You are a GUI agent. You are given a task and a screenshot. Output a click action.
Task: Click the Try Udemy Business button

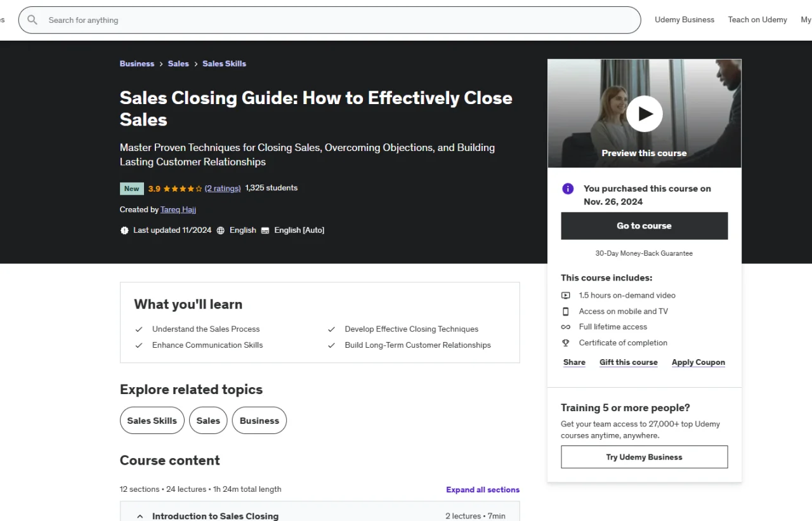point(644,457)
